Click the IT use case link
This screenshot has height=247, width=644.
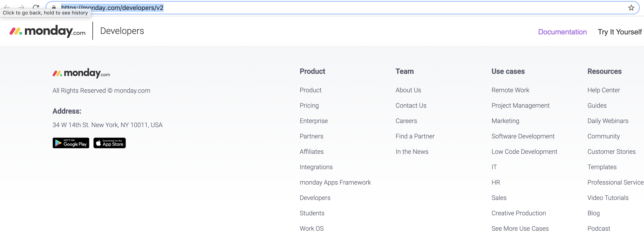494,167
